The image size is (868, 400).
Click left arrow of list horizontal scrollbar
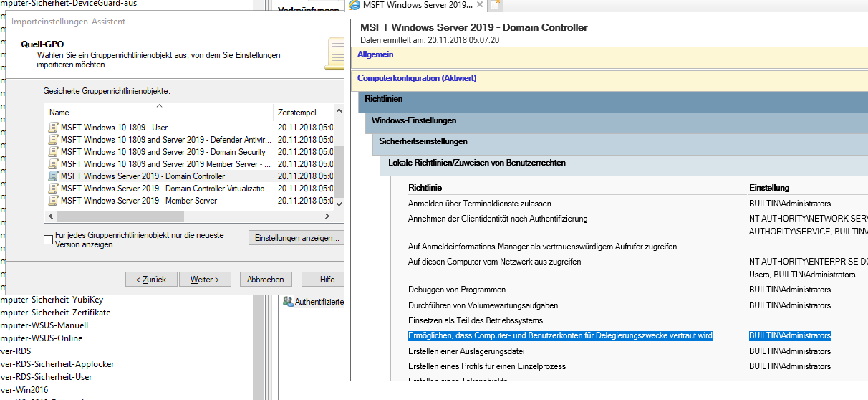pos(50,216)
